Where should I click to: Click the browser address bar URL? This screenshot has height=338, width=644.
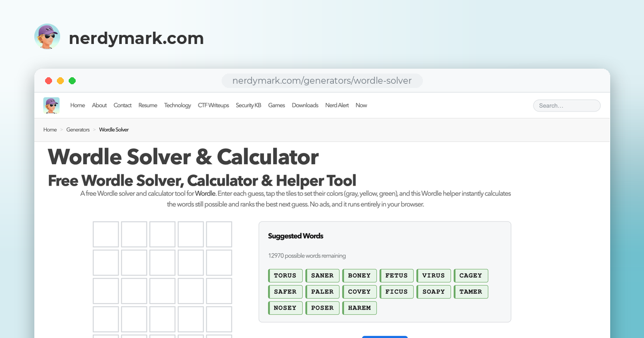322,81
